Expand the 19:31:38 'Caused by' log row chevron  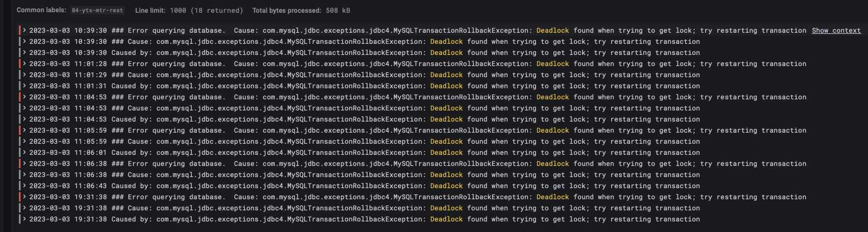click(24, 219)
